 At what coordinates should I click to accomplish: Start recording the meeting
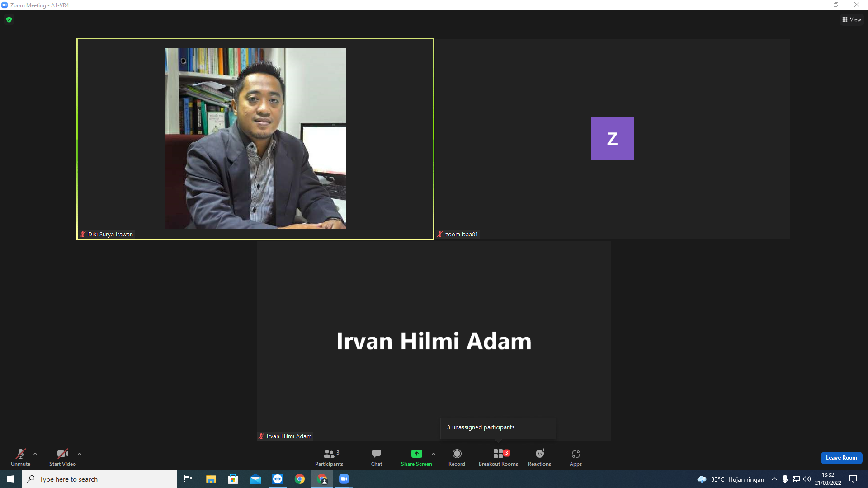click(x=457, y=457)
